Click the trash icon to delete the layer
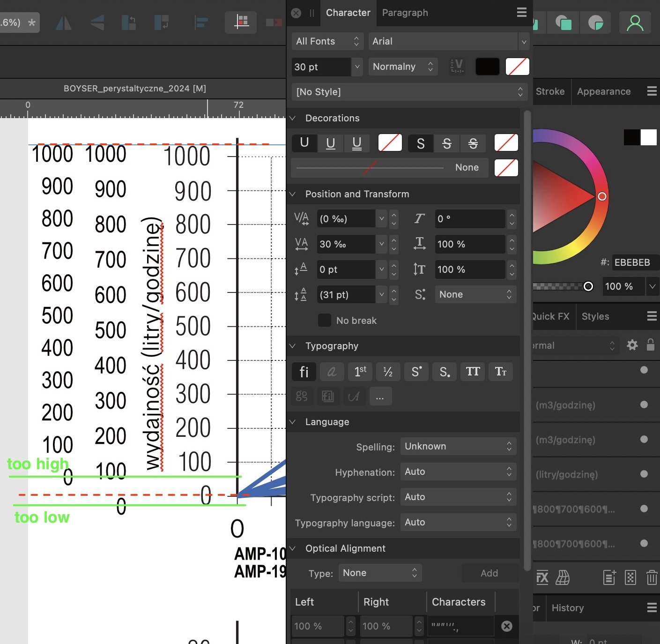Viewport: 660px width, 644px height. 652,578
